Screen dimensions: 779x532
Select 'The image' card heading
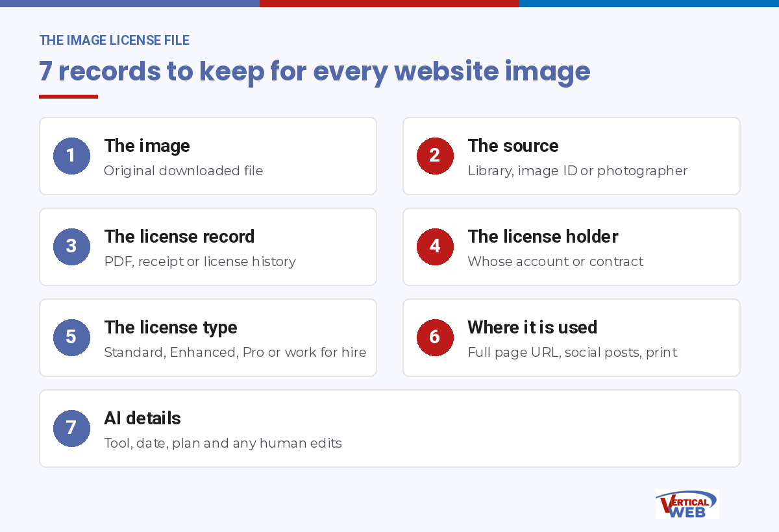tap(147, 145)
